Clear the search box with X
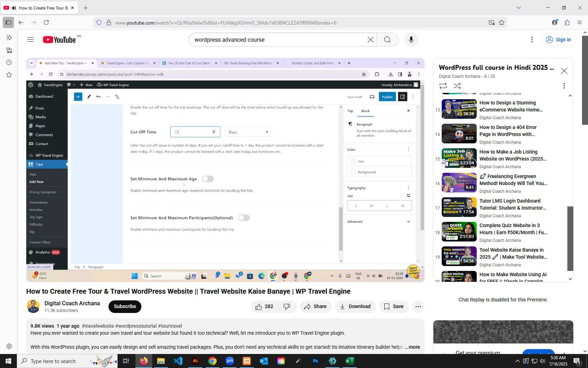 [x=370, y=40]
